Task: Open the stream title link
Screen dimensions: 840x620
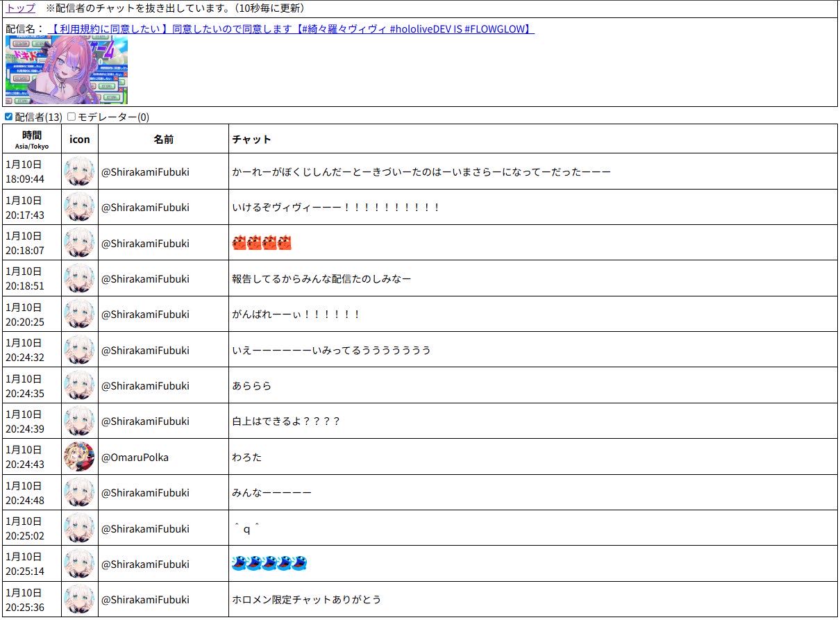Action: point(292,29)
